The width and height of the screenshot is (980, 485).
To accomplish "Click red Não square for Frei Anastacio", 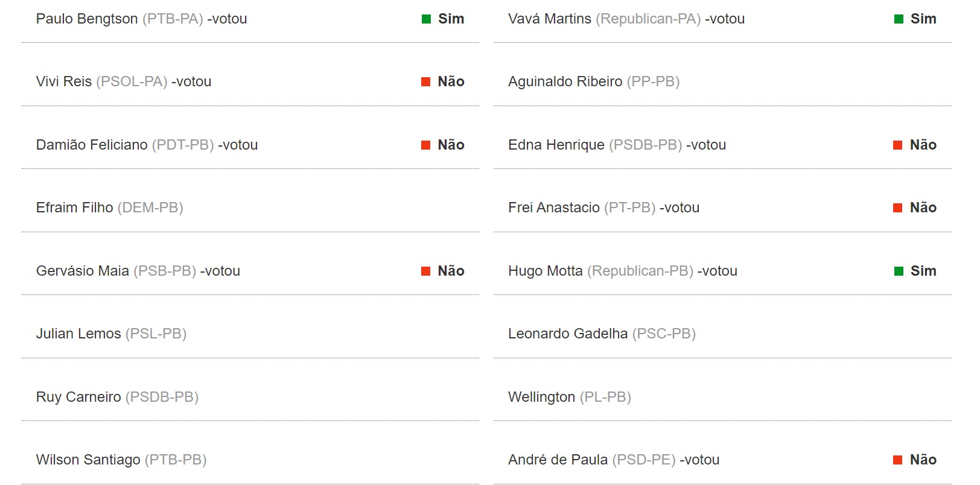I will coord(898,208).
